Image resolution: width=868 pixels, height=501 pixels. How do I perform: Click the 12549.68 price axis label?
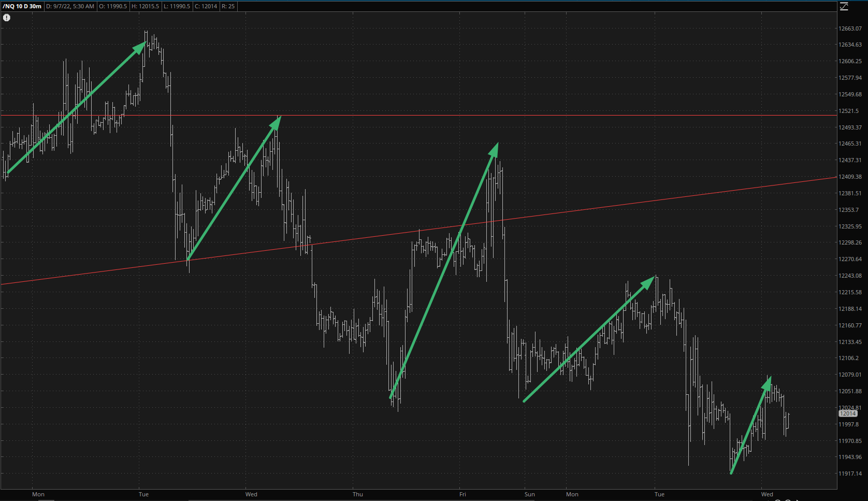850,94
